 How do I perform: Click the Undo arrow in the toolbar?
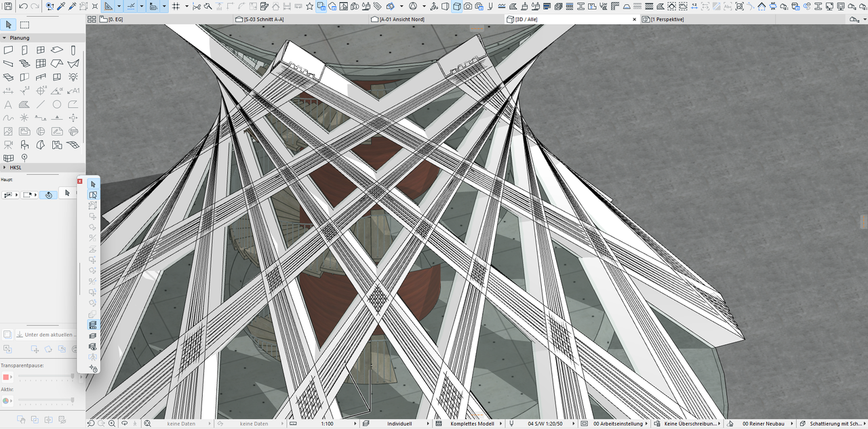click(23, 6)
